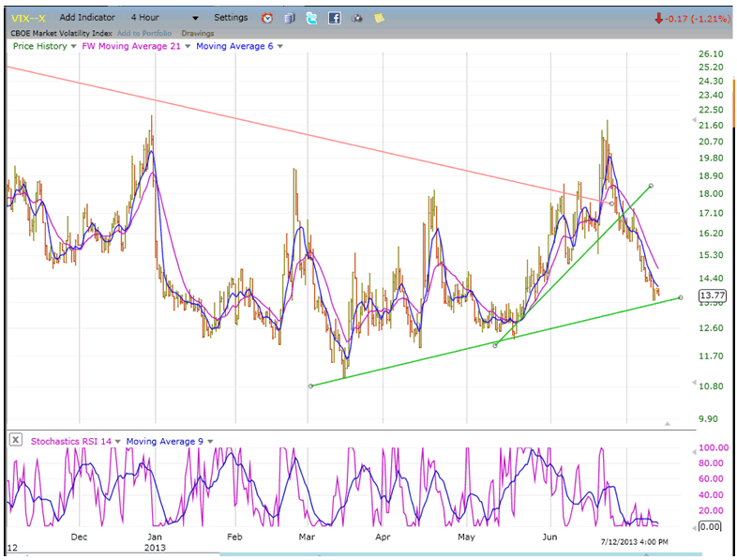Open the yellow sticky note icon
This screenshot has width=737, height=560.
pos(378,18)
